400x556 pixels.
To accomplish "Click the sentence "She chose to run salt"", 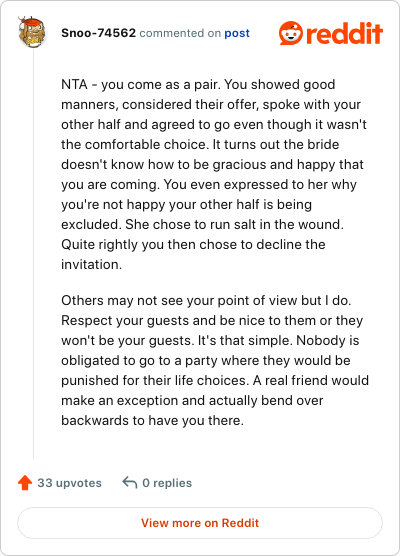I will coord(234,224).
